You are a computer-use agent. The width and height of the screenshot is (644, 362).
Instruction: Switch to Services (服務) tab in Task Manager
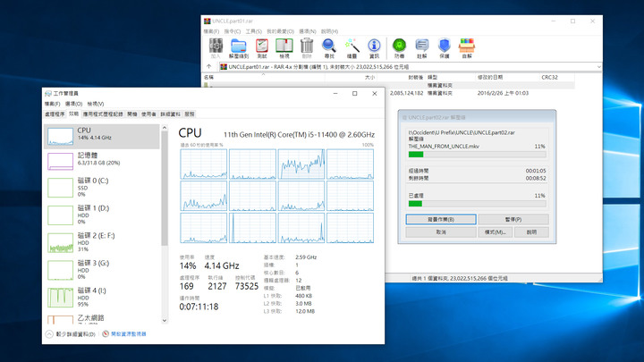coord(190,114)
